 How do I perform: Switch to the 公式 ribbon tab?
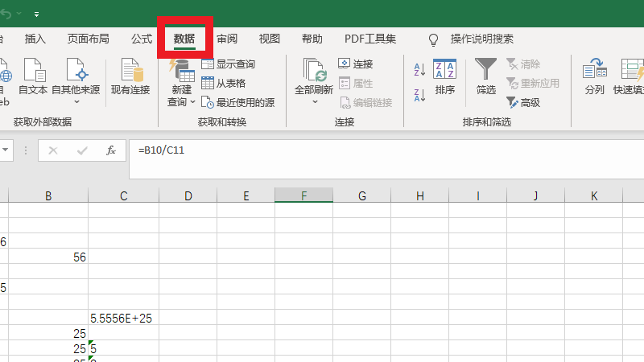point(142,39)
